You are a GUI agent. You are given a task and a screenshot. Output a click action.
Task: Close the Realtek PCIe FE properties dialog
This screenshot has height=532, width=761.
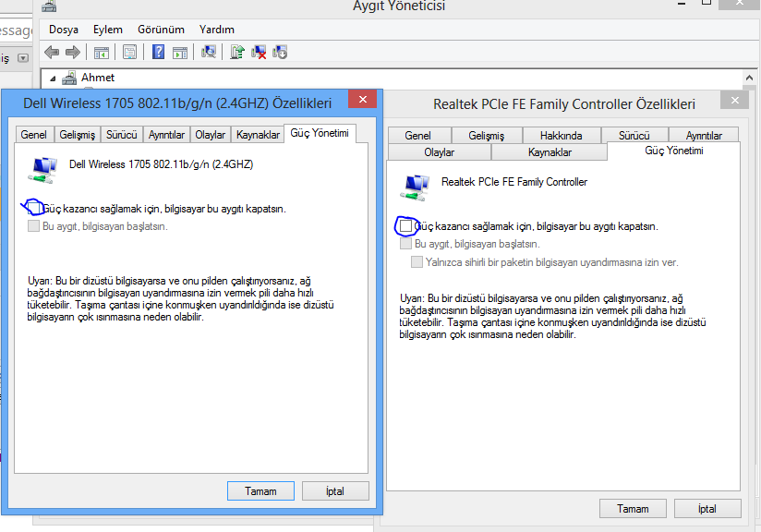(x=735, y=100)
